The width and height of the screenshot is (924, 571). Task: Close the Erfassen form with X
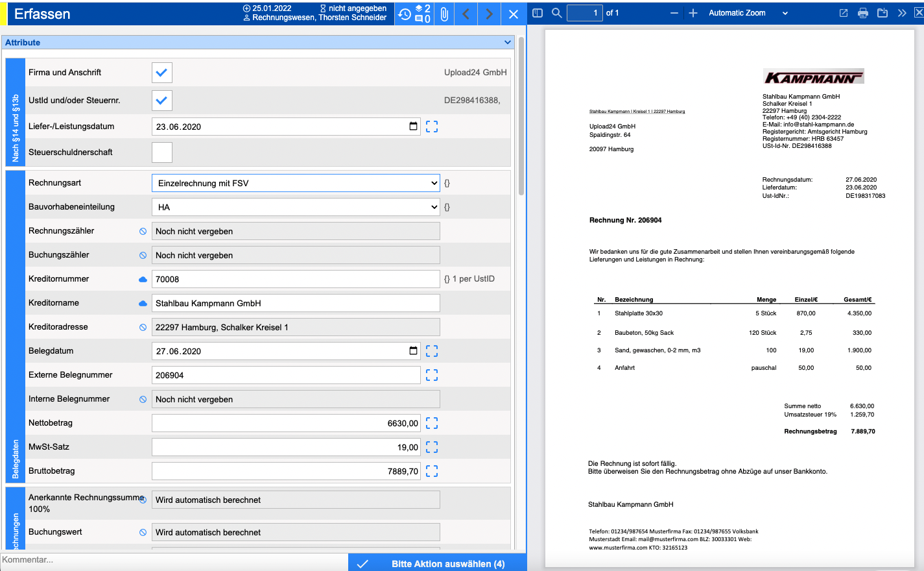pos(514,14)
